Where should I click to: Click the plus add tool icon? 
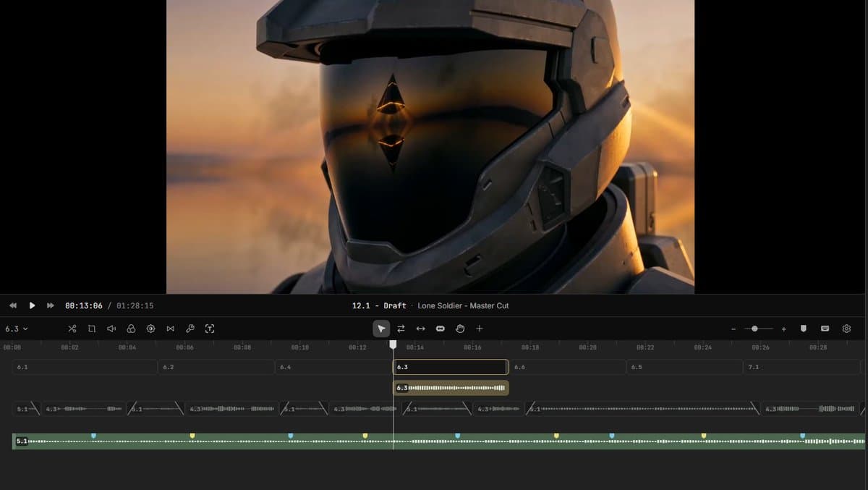click(x=479, y=329)
